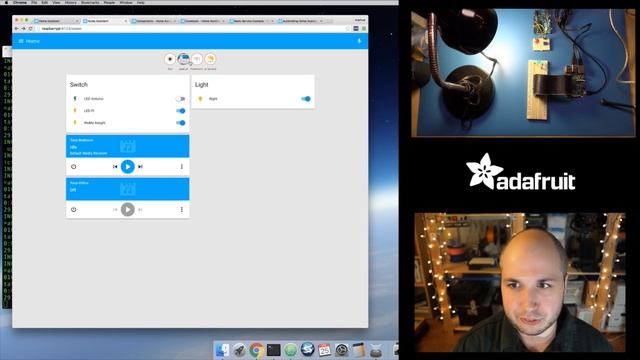
Task: Open the blue S globe app in Dock
Action: pos(308,350)
